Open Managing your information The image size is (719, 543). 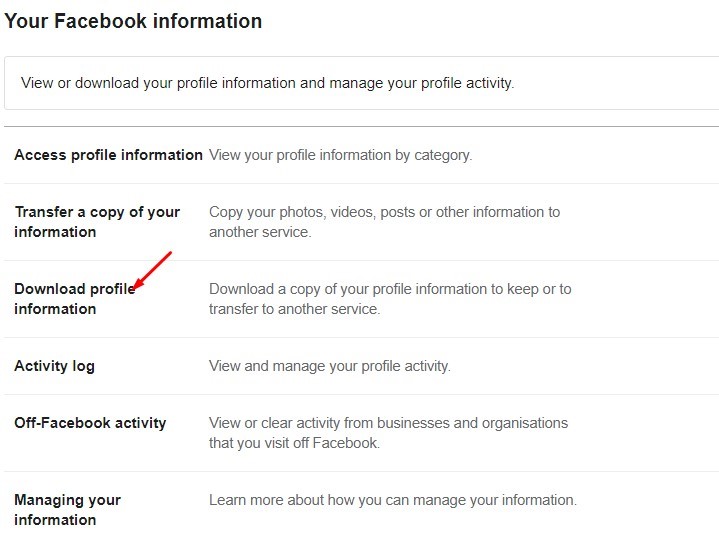[x=67, y=510]
